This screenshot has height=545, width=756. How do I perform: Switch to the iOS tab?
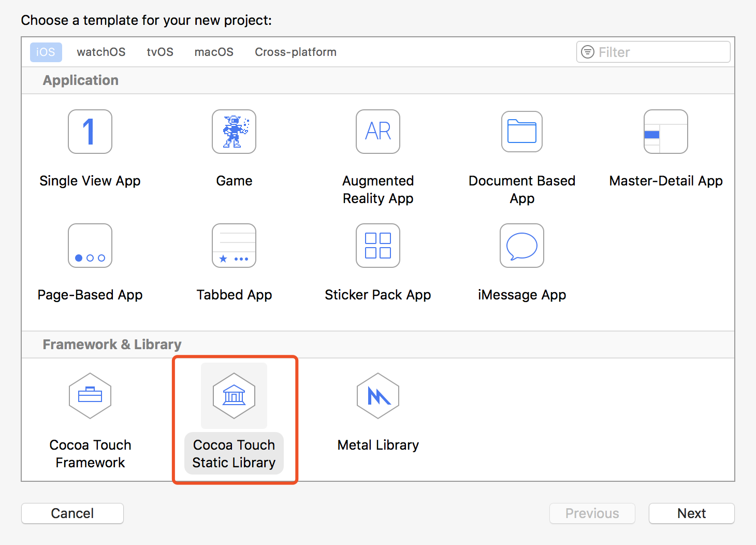[x=46, y=52]
